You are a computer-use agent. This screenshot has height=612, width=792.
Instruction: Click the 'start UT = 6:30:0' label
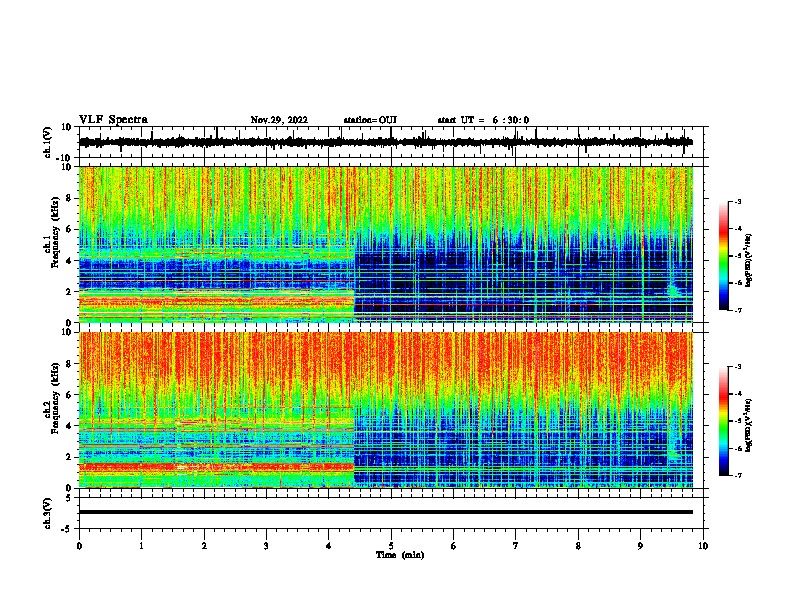[483, 120]
